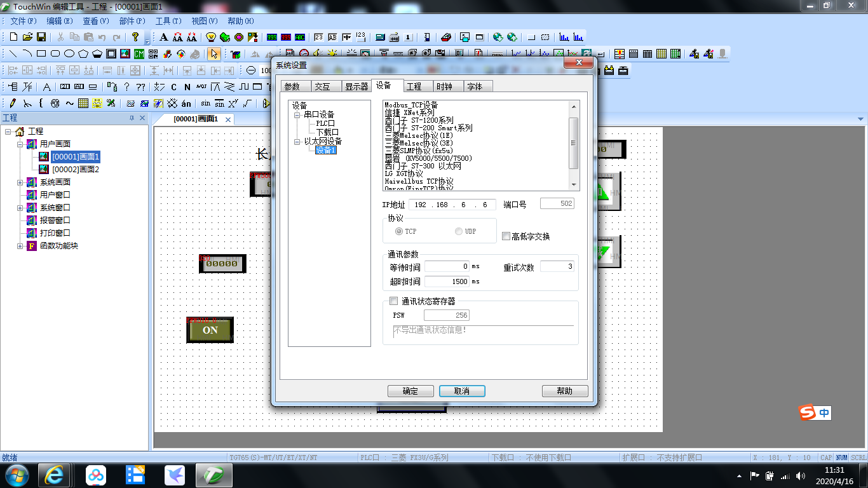The image size is (868, 488).
Task: Tick the 通讯状态寄存器 checkbox
Action: pyautogui.click(x=393, y=301)
